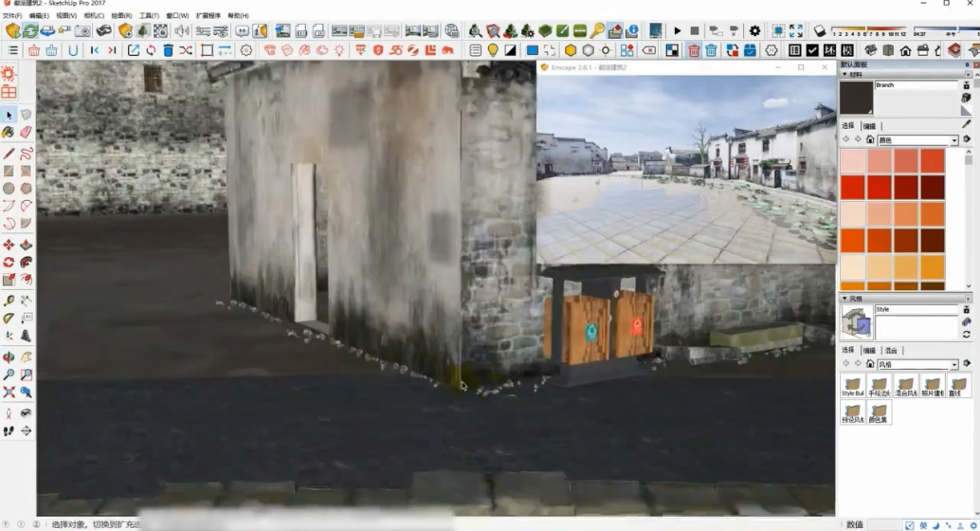Click the house icon in second toolbar
This screenshot has width=980, height=531.
905,50
